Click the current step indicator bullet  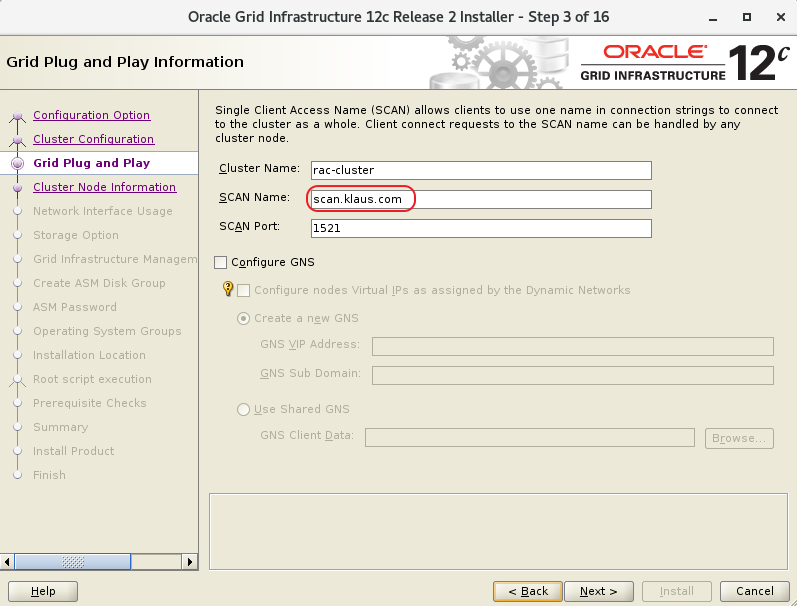[x=16, y=163]
